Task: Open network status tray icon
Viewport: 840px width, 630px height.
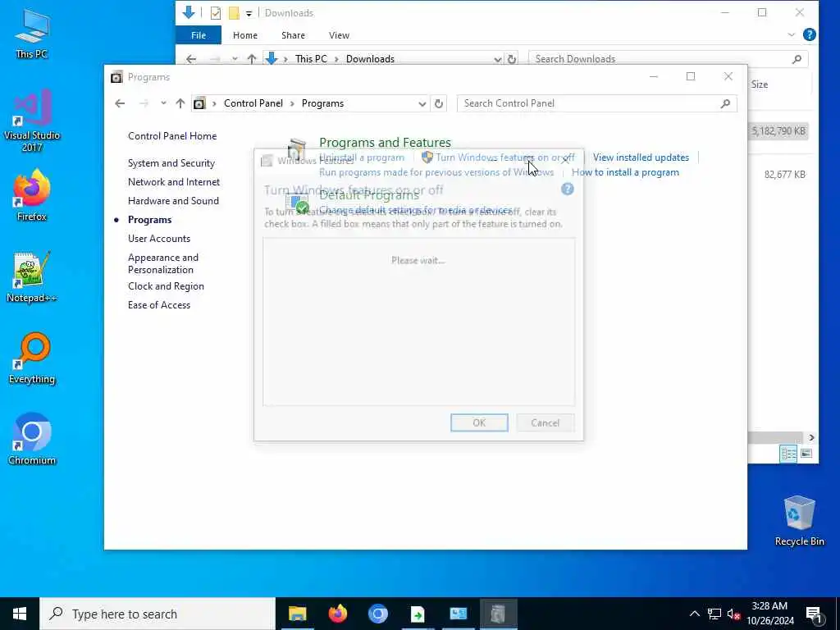Action: point(714,614)
